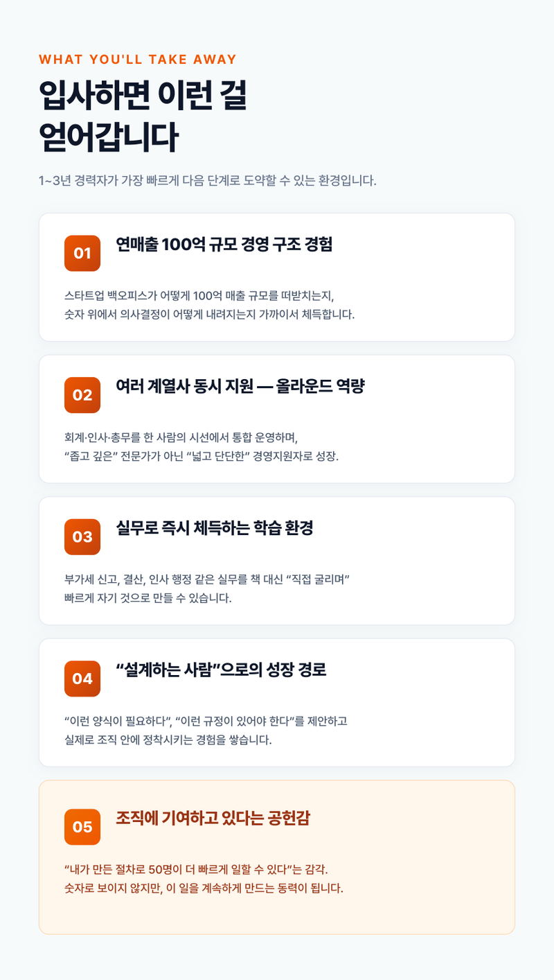The width and height of the screenshot is (554, 980).
Task: Click the 회계·인사·총무 description paragraph
Action: point(202,447)
